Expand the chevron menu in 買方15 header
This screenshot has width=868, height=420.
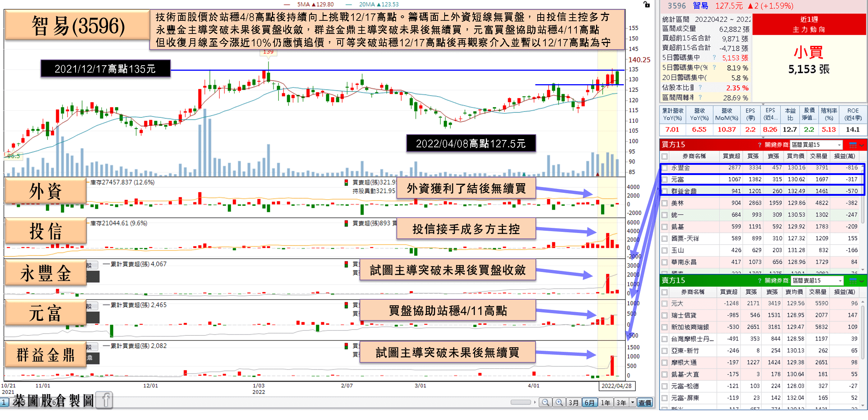pos(862,145)
